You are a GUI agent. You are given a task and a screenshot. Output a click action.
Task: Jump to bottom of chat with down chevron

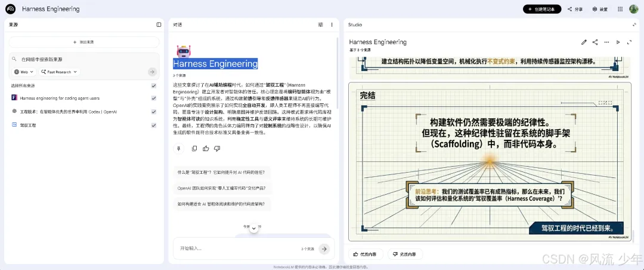tap(254, 228)
